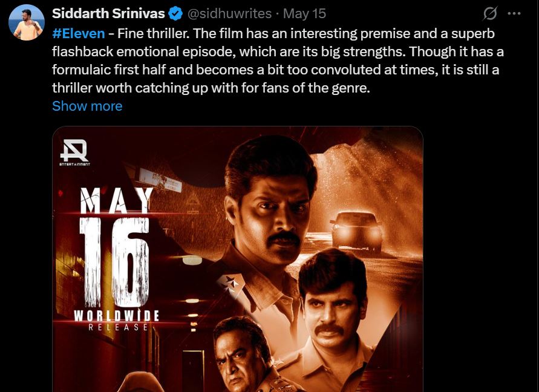Click the Siddarth Srinivas display name
The height and width of the screenshot is (392, 539).
[x=109, y=14]
